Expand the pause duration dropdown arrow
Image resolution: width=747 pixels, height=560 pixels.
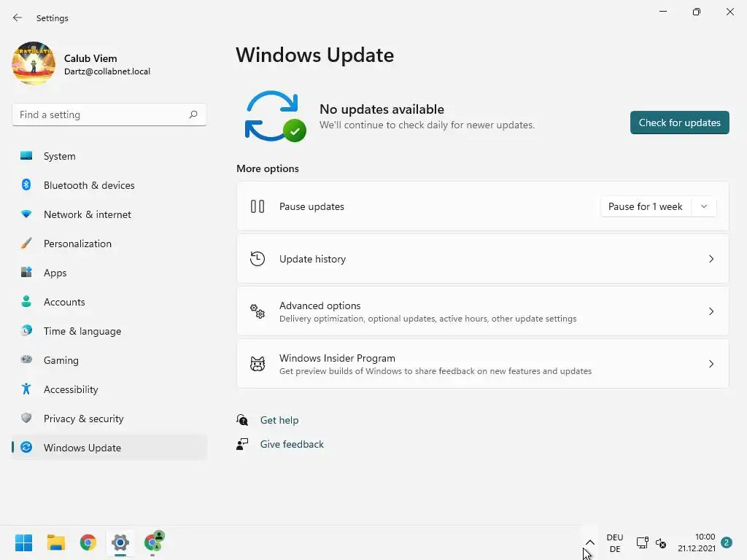pyautogui.click(x=704, y=206)
